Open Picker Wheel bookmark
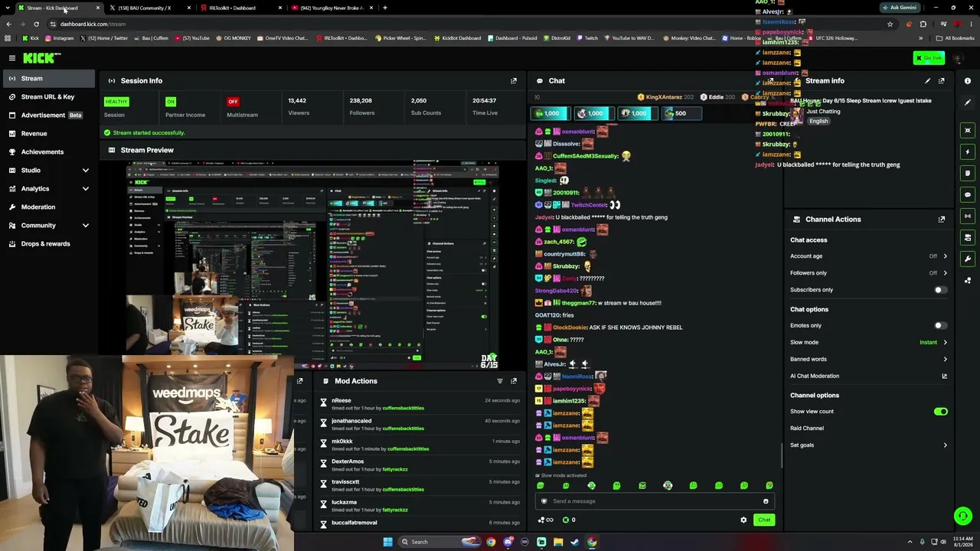The height and width of the screenshot is (551, 980). [x=400, y=38]
